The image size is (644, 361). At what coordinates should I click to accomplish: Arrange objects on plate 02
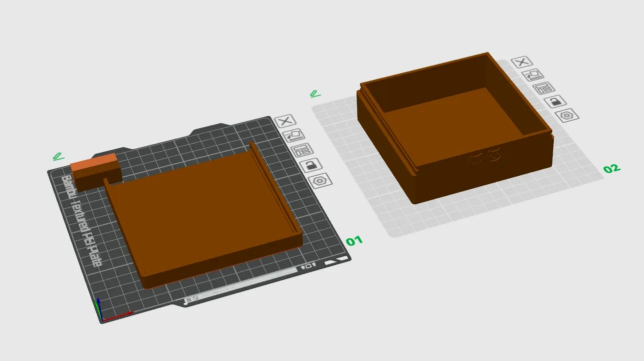(544, 89)
